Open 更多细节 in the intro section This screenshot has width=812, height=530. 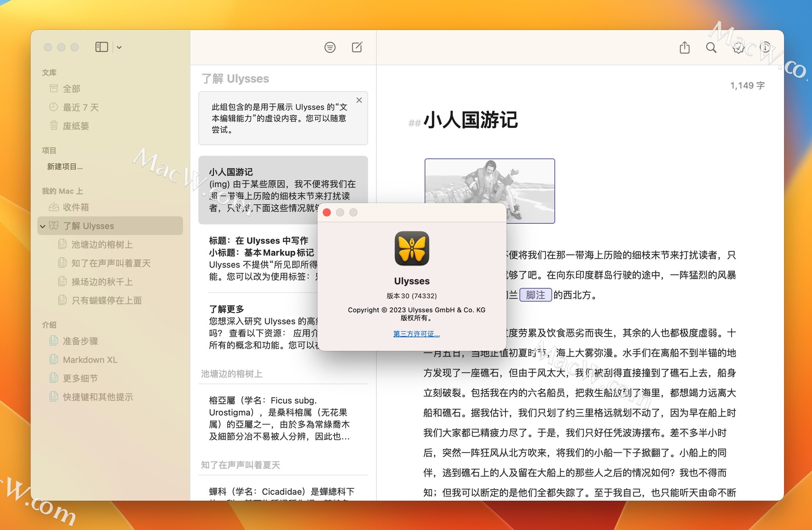tap(80, 378)
